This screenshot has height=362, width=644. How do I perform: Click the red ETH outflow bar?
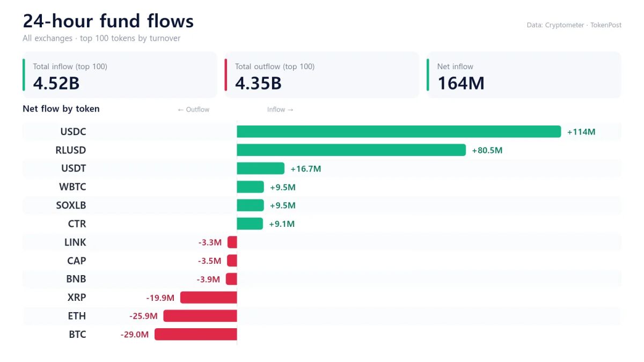click(200, 316)
